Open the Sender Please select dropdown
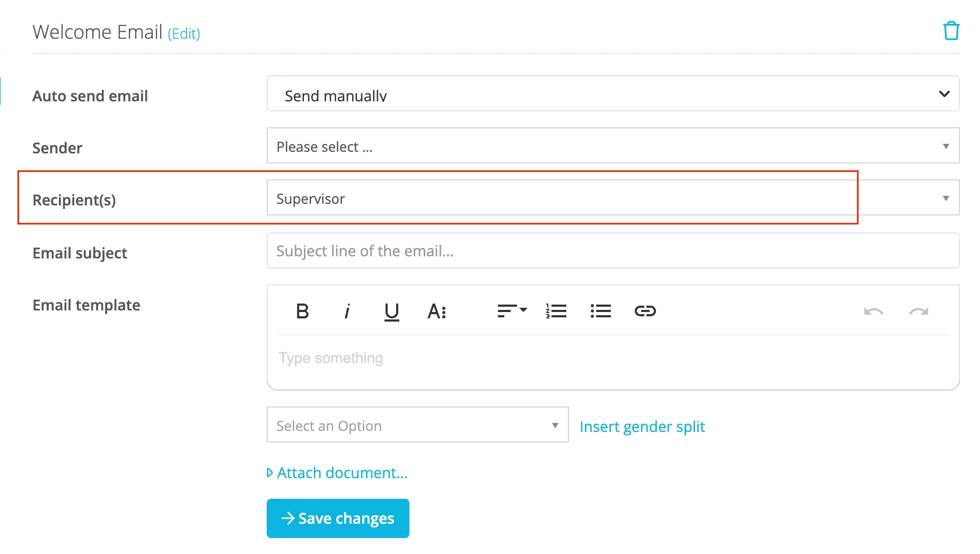This screenshot has height=554, width=980. click(x=613, y=145)
